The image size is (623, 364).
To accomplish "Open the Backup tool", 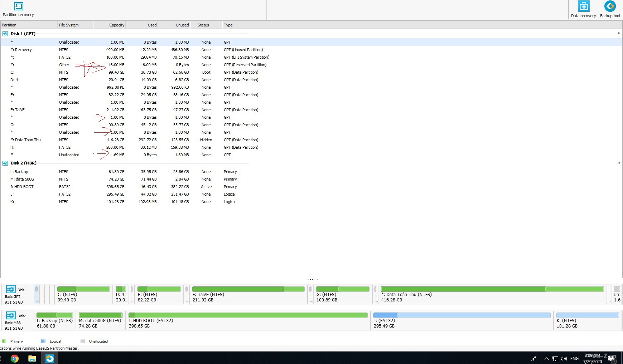I will click(x=610, y=6).
